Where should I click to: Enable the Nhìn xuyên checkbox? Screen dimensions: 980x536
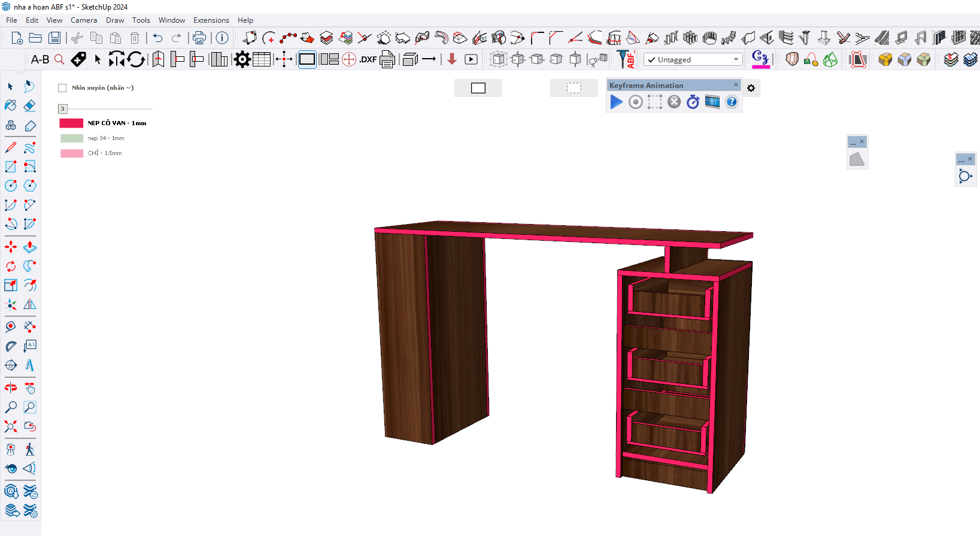click(62, 88)
